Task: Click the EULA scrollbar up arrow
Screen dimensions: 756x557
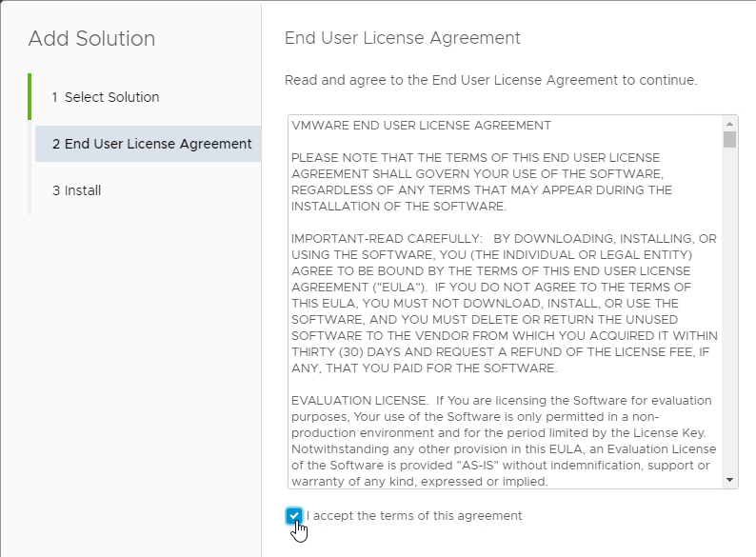Action: pyautogui.click(x=729, y=124)
